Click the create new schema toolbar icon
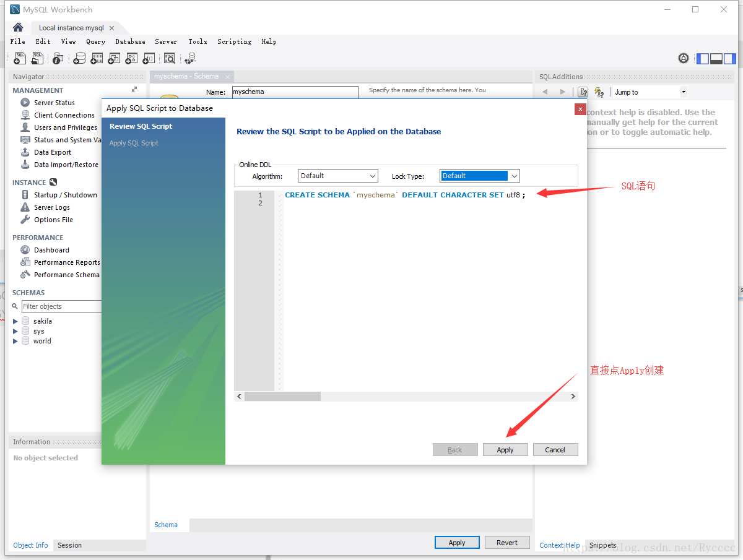Image resolution: width=743 pixels, height=560 pixels. tap(79, 58)
